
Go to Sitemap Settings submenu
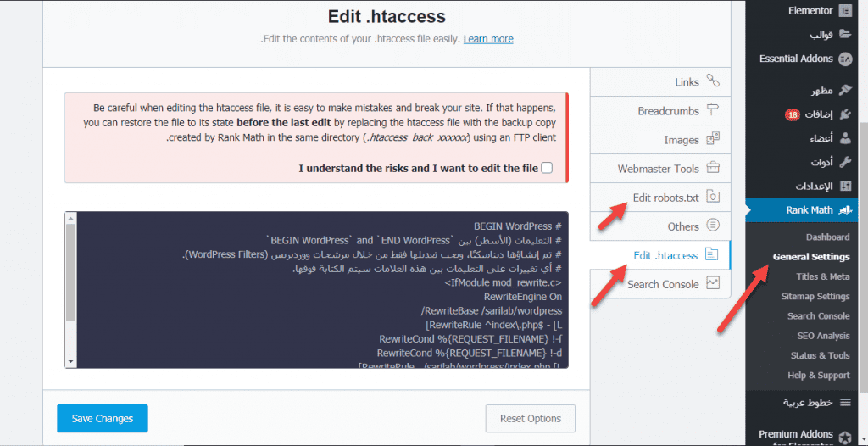[x=815, y=296]
